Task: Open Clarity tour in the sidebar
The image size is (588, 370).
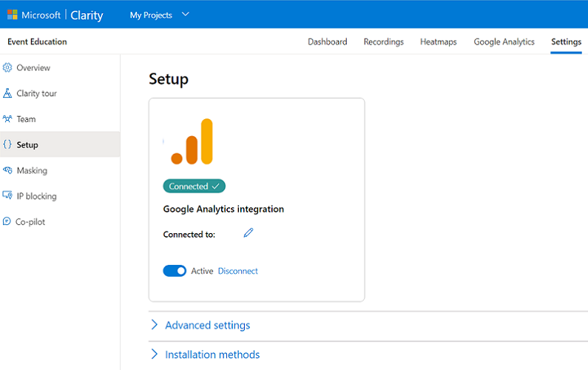Action: point(60,93)
